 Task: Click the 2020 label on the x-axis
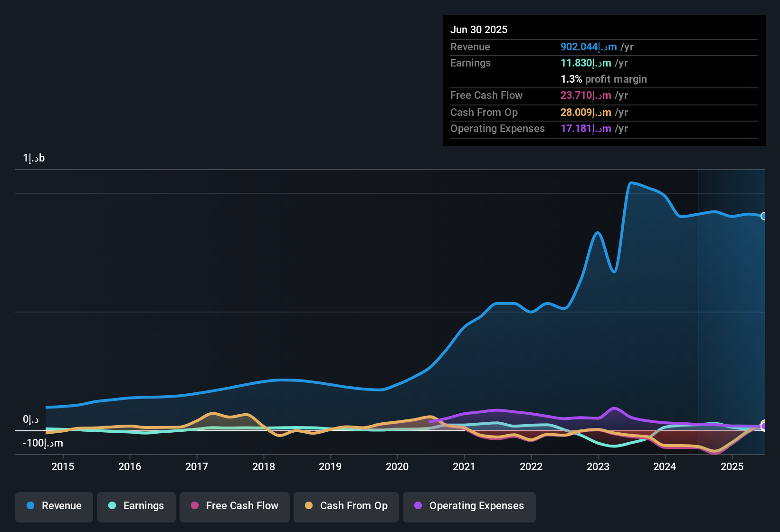397,467
